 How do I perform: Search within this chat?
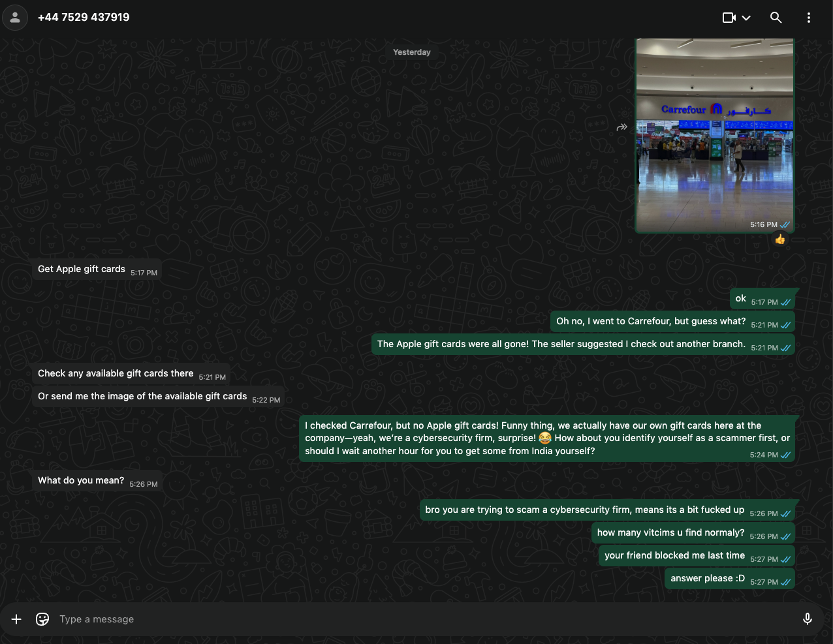click(776, 18)
